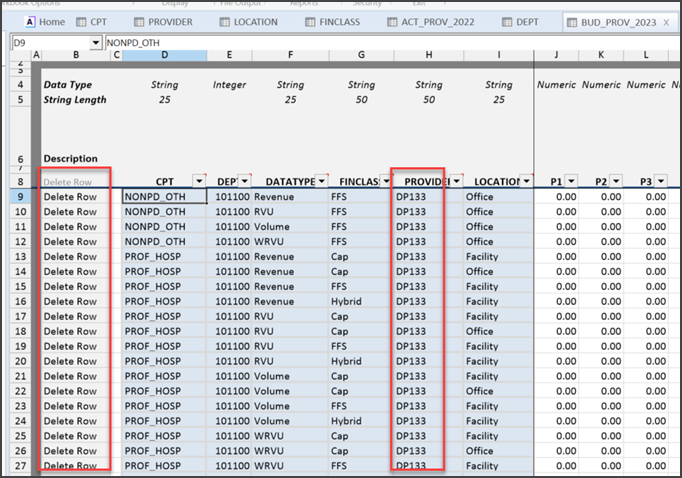Click Delete Row in row 13
This screenshot has height=478, width=682.
[70, 256]
